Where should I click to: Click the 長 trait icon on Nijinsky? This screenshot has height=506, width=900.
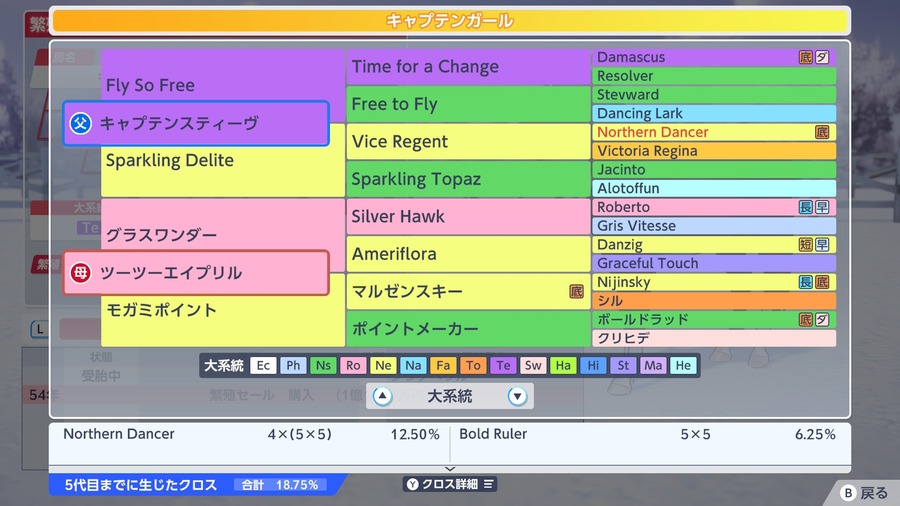click(806, 282)
